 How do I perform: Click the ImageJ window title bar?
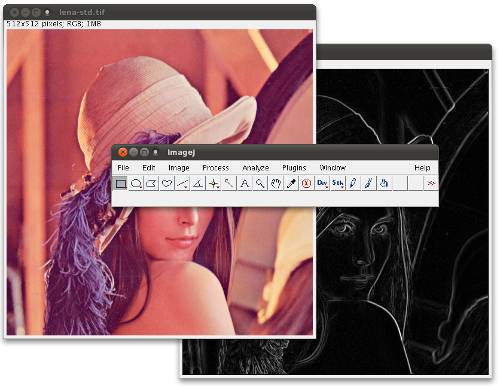click(x=275, y=152)
